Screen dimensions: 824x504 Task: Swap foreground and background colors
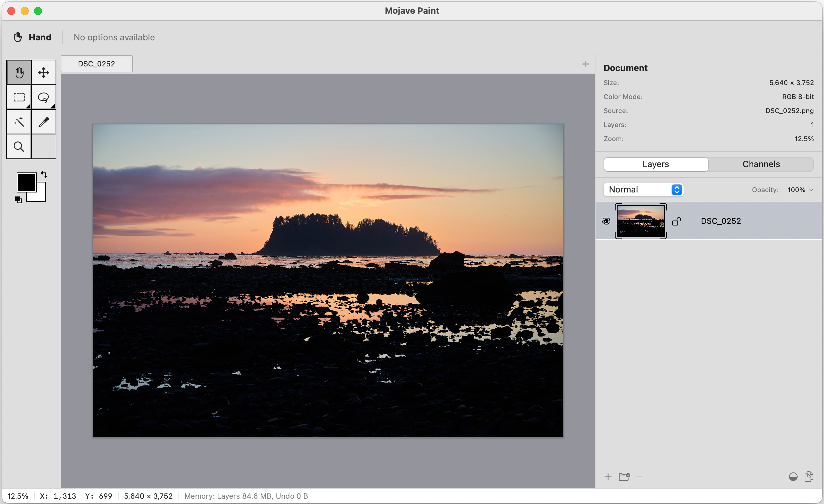click(44, 174)
